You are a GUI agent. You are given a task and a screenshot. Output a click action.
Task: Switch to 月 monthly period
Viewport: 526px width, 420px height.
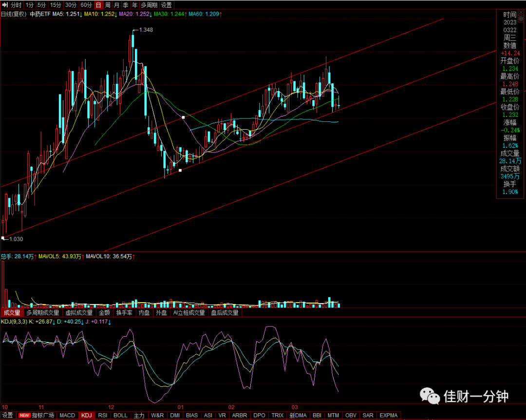coord(116,5)
